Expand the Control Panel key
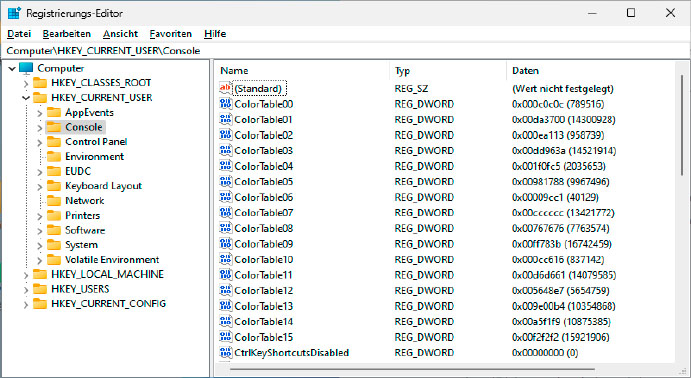The image size is (691, 378). tap(40, 142)
